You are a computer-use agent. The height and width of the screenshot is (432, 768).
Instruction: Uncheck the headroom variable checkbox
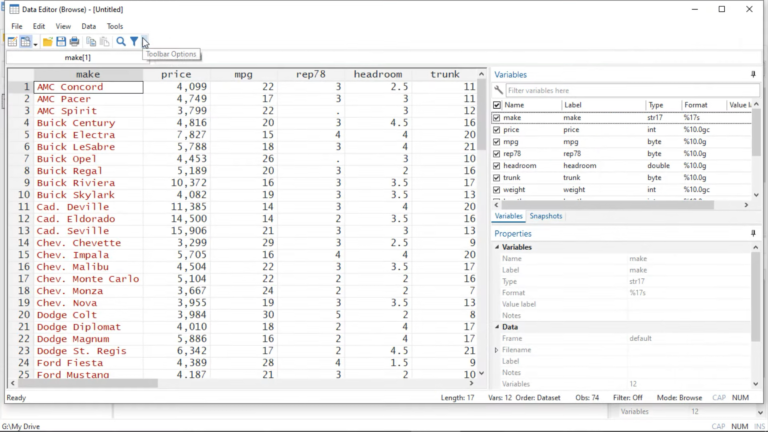pyautogui.click(x=497, y=166)
